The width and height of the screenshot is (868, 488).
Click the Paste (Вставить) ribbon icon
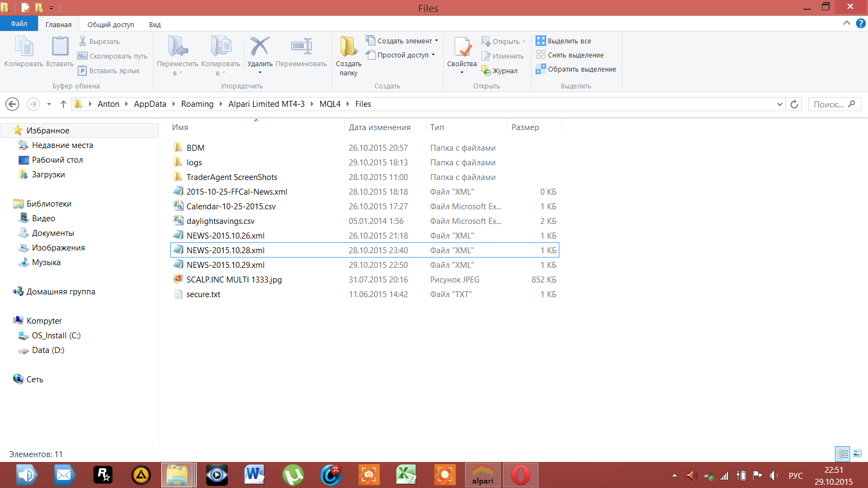tap(60, 47)
